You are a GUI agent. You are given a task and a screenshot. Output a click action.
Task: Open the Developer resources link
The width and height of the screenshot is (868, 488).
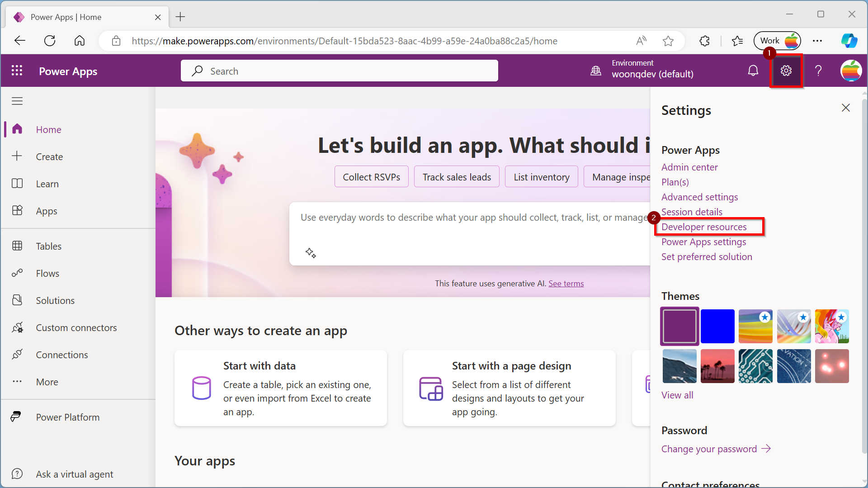point(704,227)
